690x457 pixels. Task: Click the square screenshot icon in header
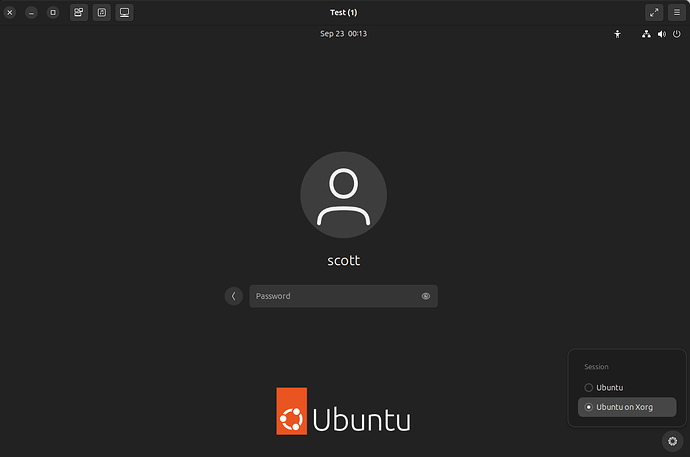point(102,12)
